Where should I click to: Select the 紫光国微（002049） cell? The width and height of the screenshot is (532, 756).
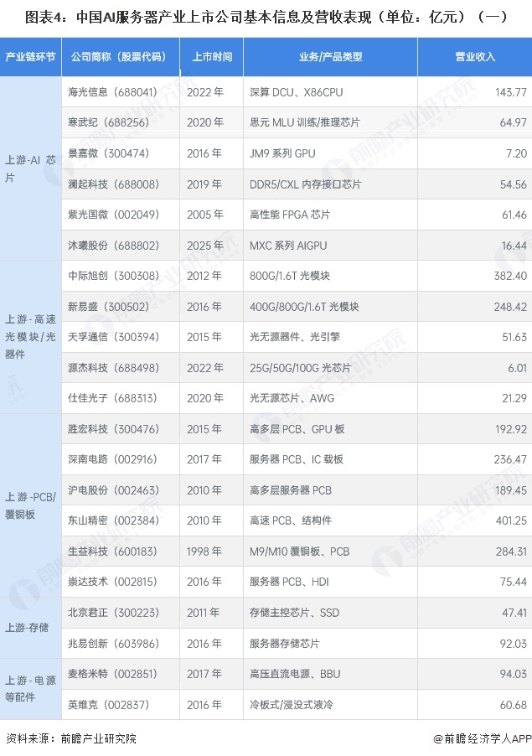pyautogui.click(x=121, y=215)
